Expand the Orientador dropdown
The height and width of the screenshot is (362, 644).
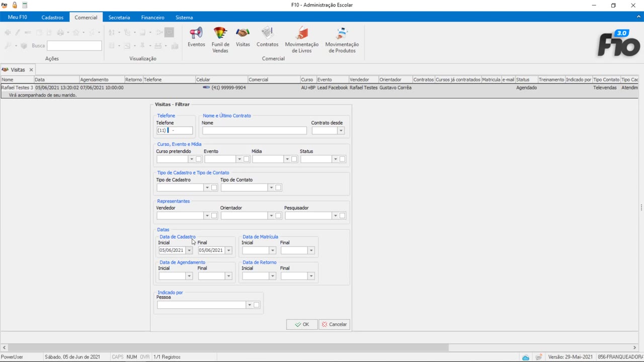[x=271, y=216]
